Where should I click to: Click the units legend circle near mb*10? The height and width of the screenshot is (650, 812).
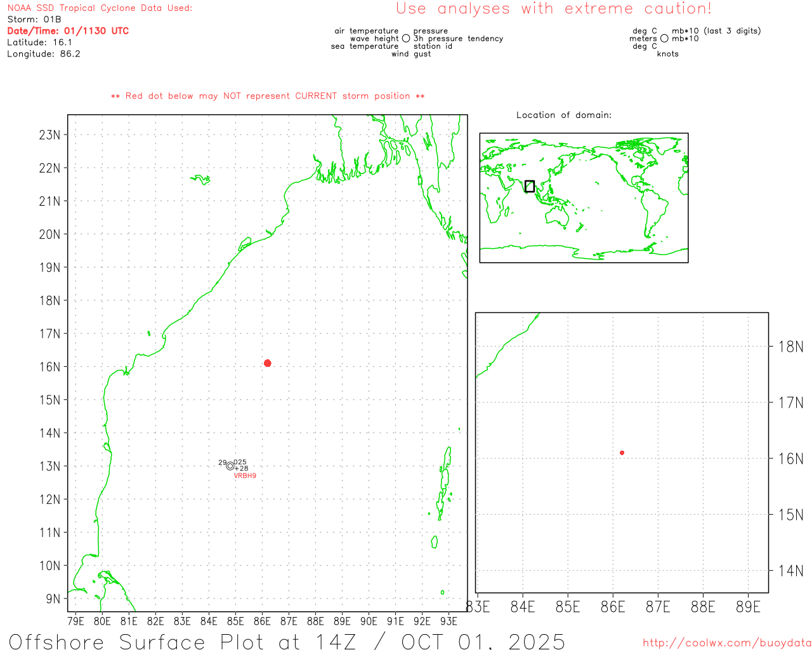[x=664, y=39]
